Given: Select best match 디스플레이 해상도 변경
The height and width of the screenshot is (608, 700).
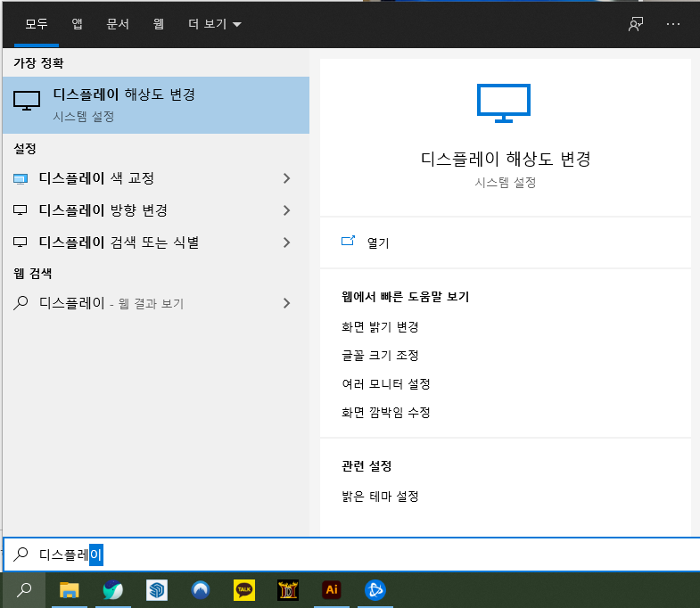Looking at the screenshot, I should tap(156, 105).
